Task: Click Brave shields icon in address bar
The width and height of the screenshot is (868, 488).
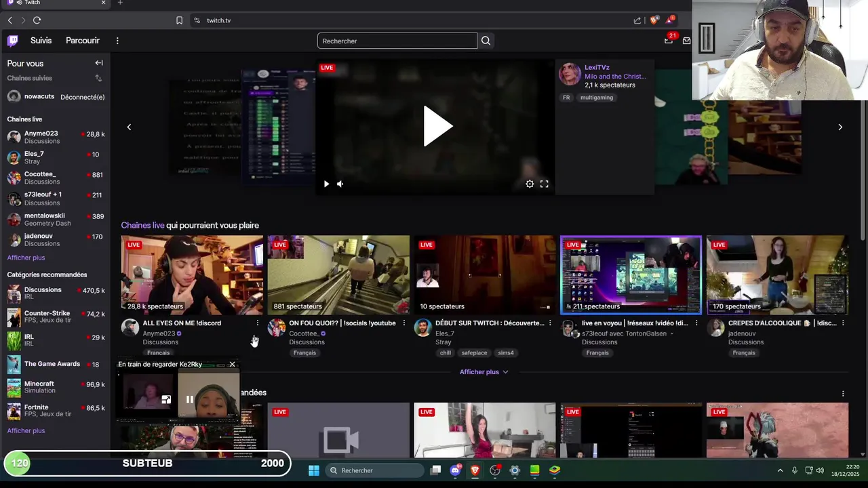Action: (653, 20)
